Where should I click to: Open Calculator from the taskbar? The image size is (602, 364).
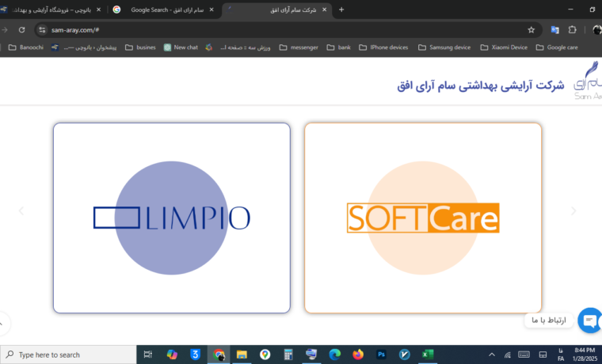coord(288,355)
